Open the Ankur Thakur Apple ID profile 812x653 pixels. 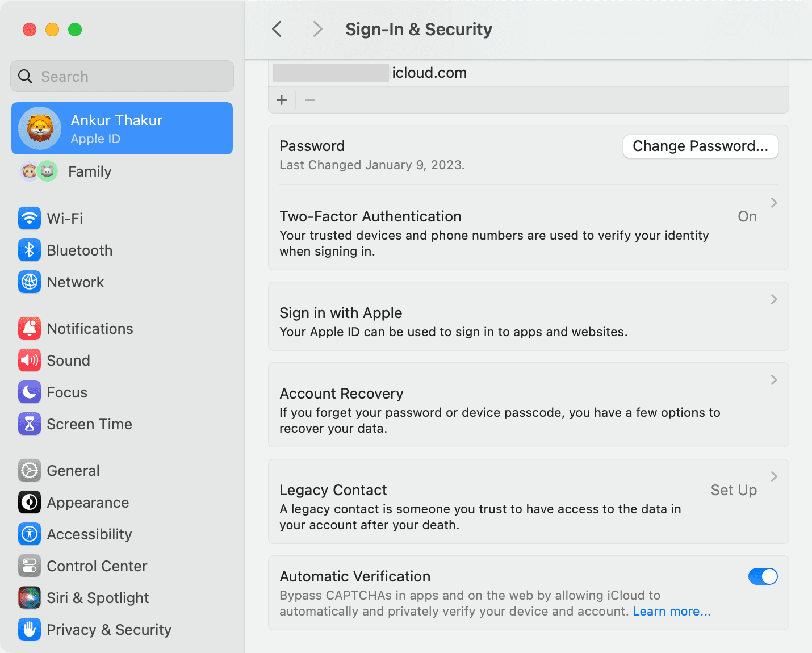122,128
